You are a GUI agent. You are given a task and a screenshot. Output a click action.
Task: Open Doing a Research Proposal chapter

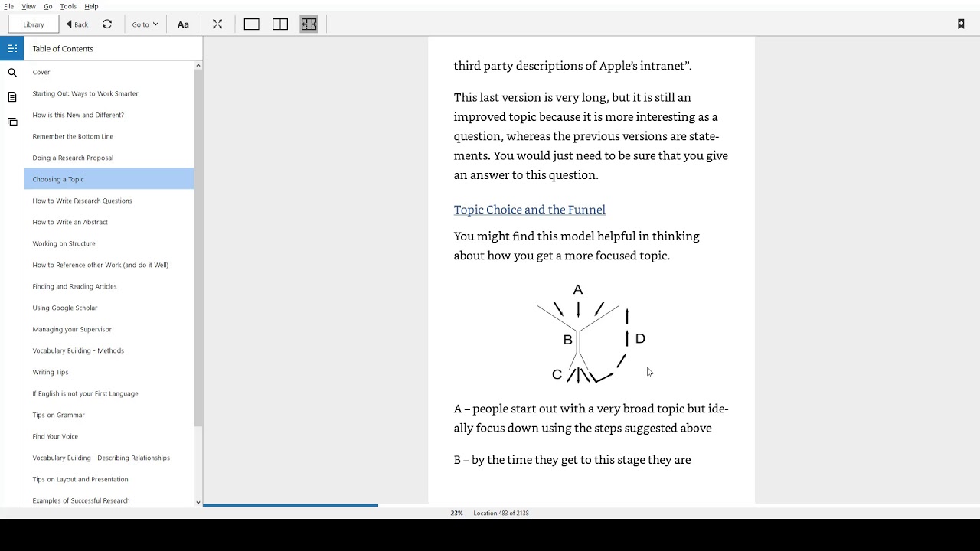(x=109, y=158)
